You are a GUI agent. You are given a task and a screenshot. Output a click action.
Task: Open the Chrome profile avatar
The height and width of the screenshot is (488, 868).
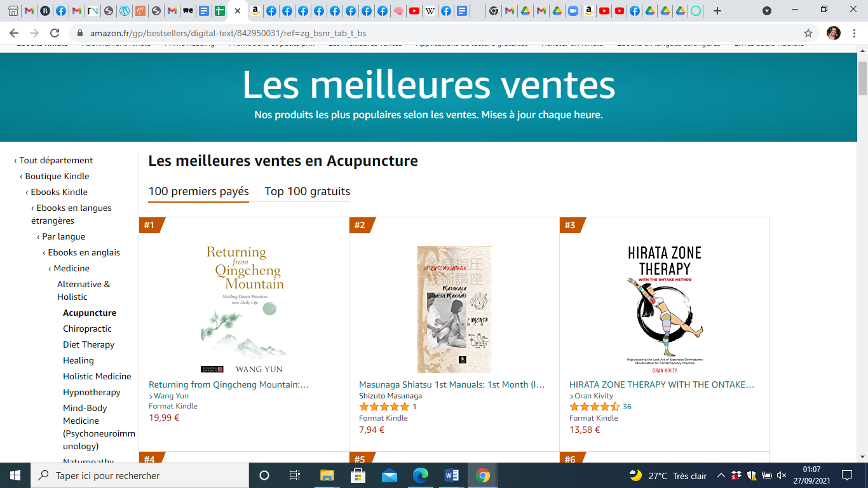(834, 33)
